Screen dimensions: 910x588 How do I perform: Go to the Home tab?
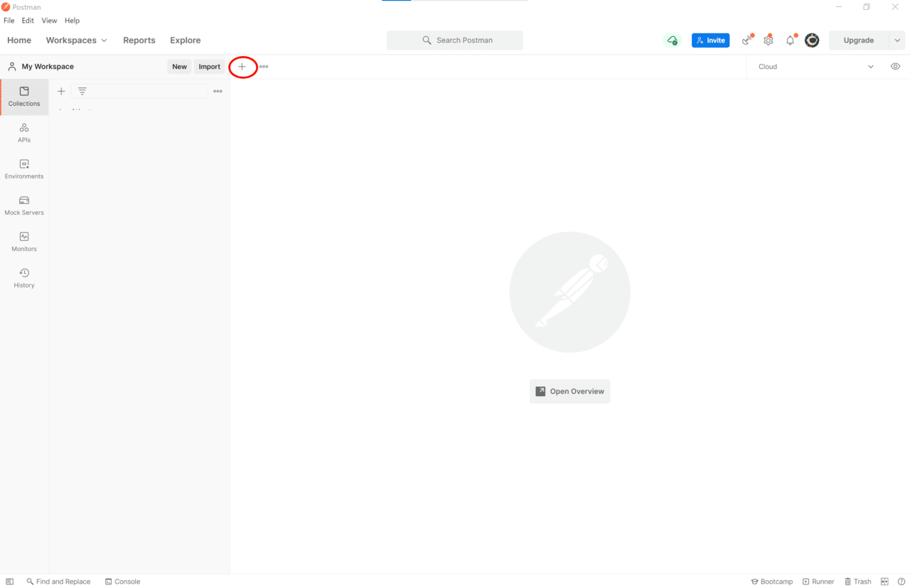19,41
